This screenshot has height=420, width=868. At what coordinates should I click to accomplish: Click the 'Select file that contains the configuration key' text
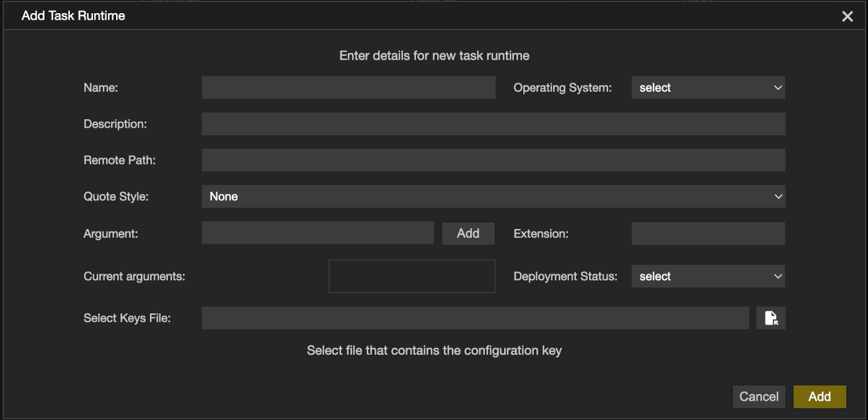pyautogui.click(x=435, y=351)
